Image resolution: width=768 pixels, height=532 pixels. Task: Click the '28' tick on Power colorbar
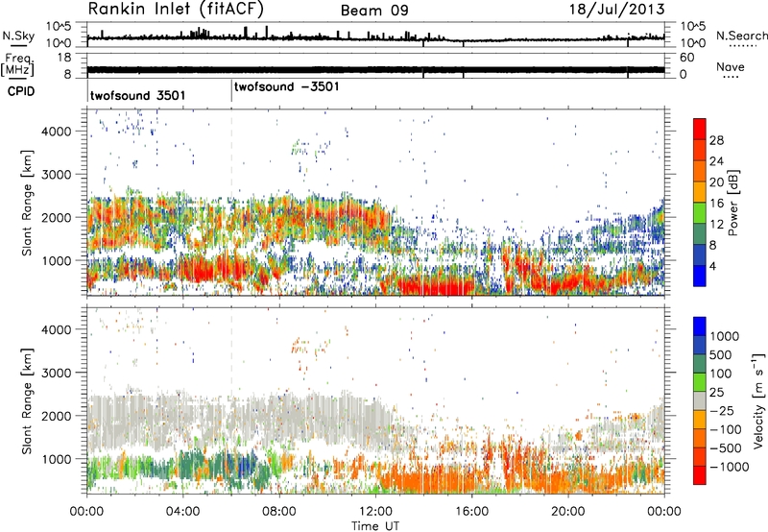[x=716, y=140]
